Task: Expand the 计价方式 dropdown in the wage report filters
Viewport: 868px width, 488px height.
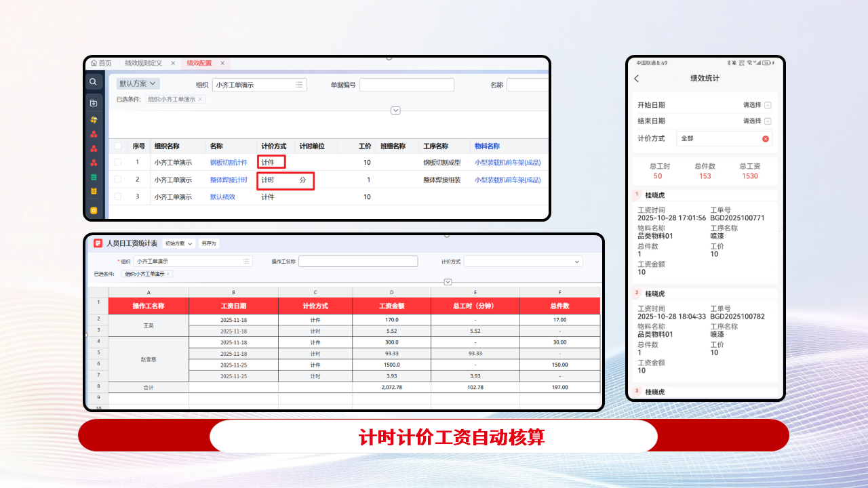Action: click(522, 262)
